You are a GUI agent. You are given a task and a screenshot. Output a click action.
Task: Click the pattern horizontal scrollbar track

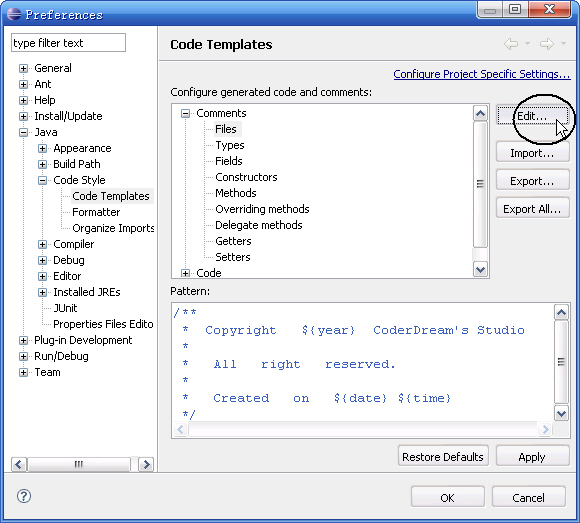362,429
